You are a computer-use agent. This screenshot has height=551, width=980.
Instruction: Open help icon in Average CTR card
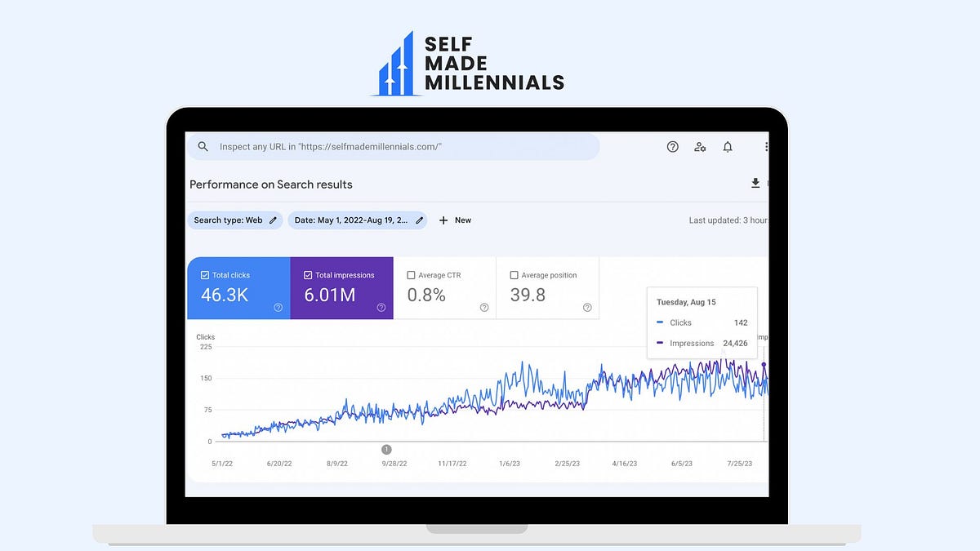[484, 308]
